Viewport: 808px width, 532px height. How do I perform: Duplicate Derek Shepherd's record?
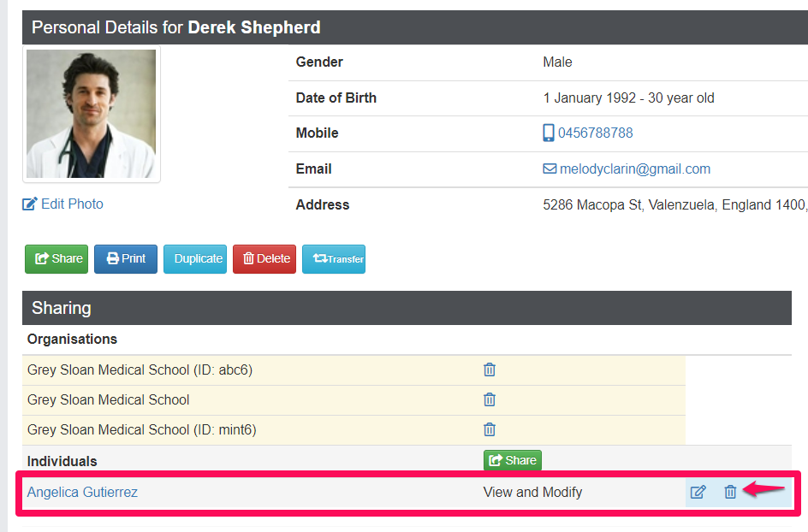point(198,258)
